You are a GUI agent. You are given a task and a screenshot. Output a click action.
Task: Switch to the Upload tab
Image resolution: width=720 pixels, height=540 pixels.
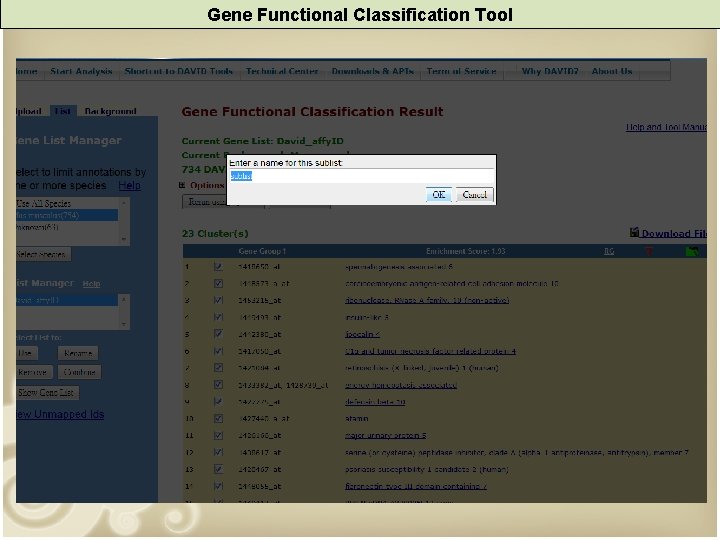[x=29, y=111]
